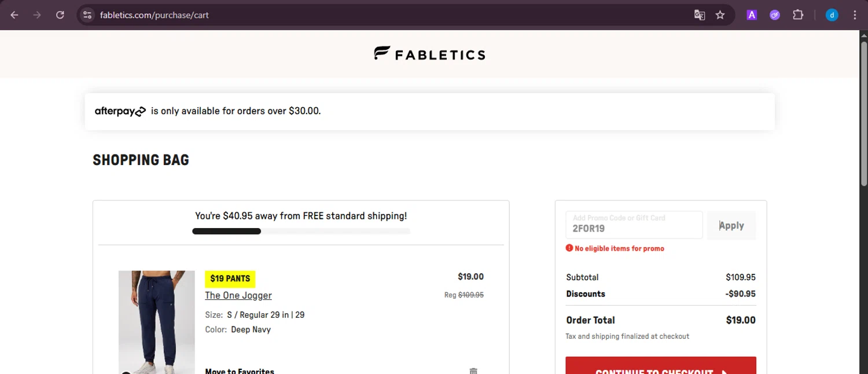
Task: Click the Fabletics logo in header
Action: [429, 54]
